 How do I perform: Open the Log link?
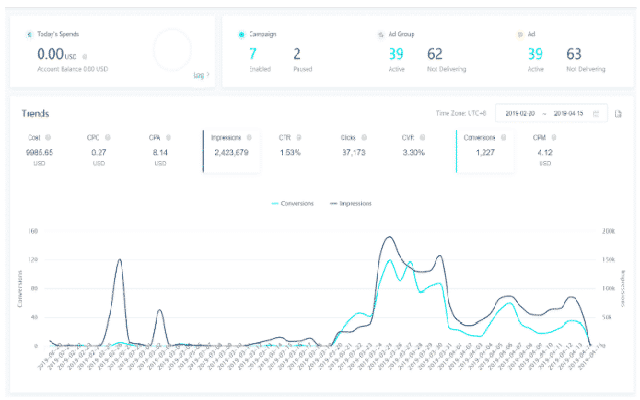pos(200,74)
